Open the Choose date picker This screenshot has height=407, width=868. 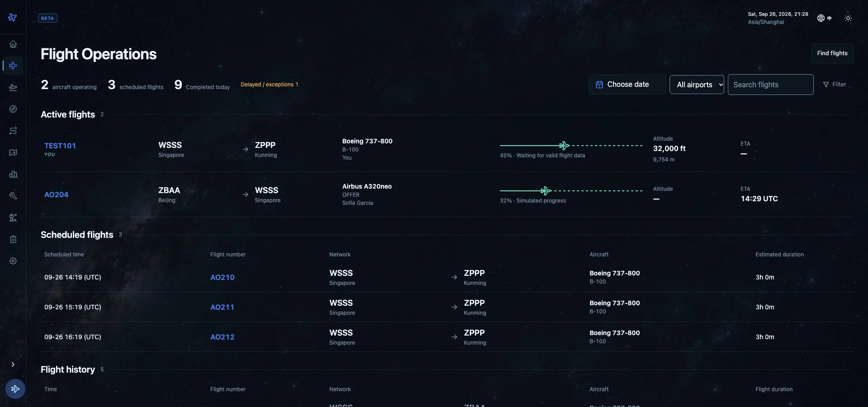pyautogui.click(x=627, y=85)
